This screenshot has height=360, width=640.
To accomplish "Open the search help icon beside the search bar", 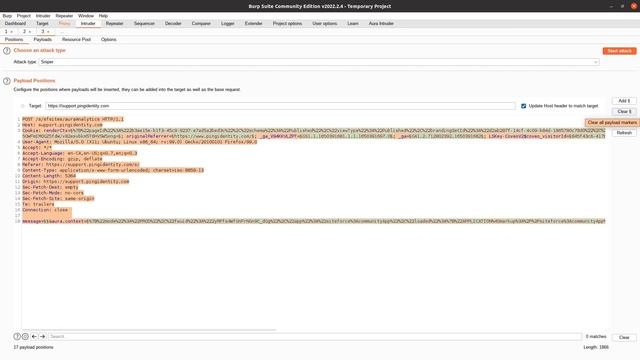I will tap(17, 337).
